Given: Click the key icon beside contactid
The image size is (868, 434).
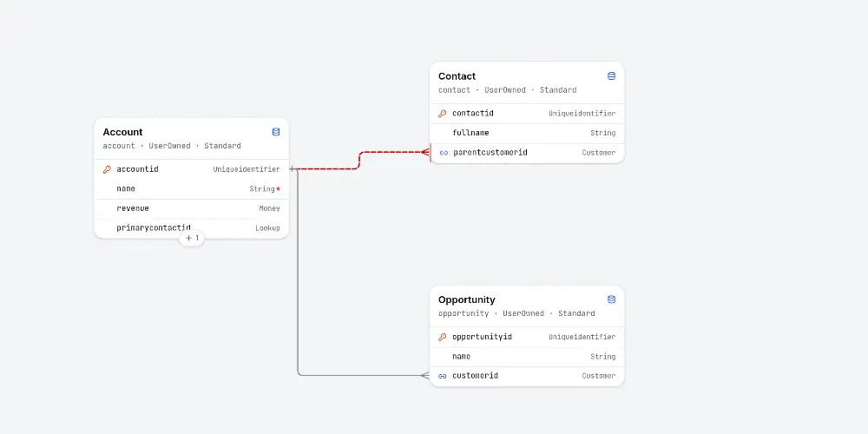Looking at the screenshot, I should tap(443, 114).
